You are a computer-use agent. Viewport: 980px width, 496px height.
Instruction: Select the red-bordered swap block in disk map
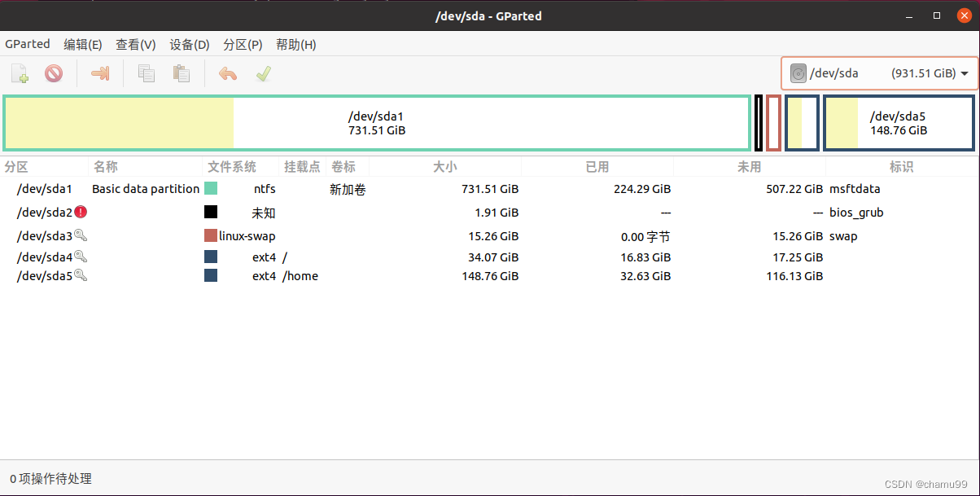(x=774, y=123)
